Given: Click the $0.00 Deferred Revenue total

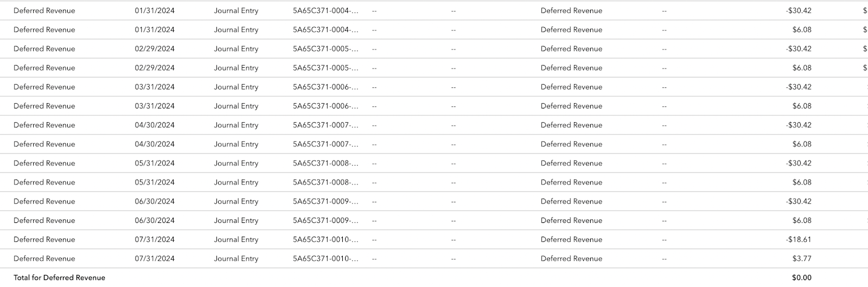Looking at the screenshot, I should pos(801,277).
